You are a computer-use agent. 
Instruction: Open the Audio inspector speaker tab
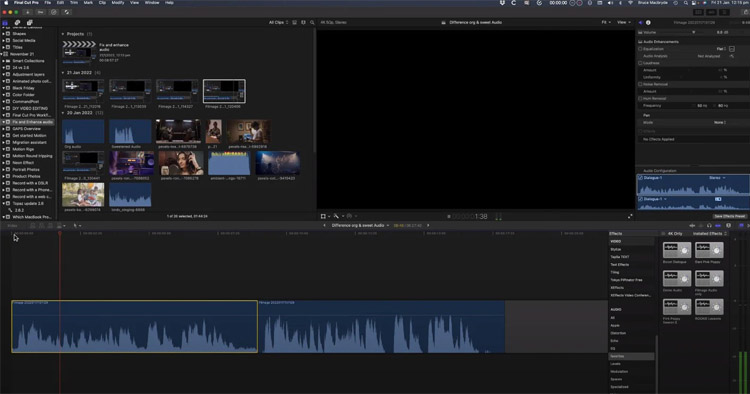coord(641,22)
